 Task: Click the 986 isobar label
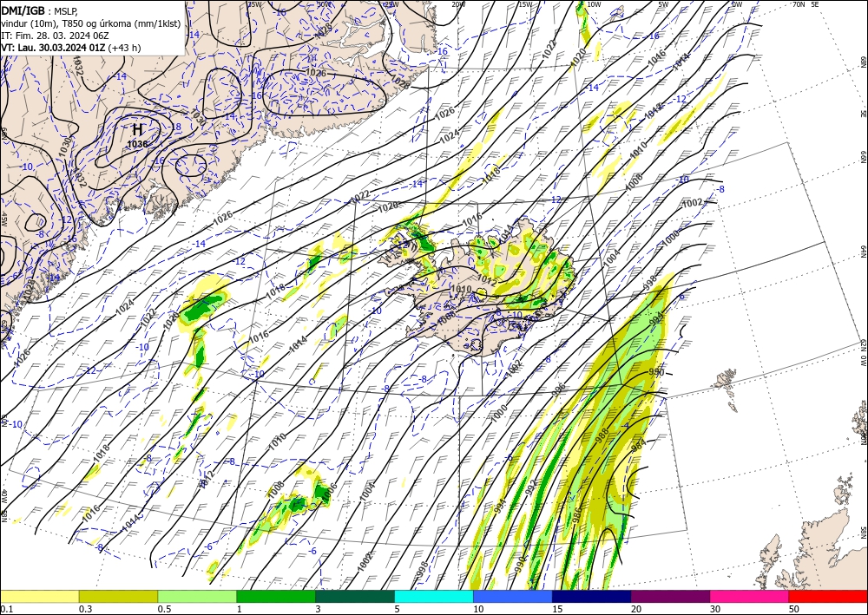click(575, 515)
